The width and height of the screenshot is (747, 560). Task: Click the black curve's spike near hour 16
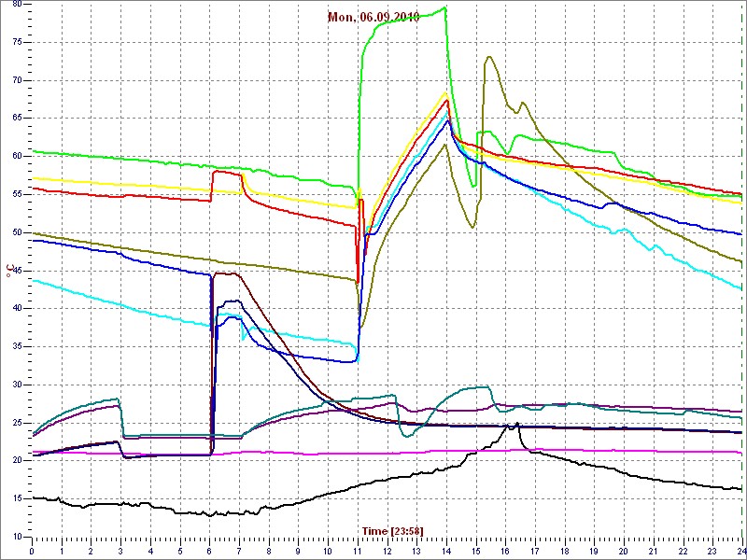[x=515, y=424]
